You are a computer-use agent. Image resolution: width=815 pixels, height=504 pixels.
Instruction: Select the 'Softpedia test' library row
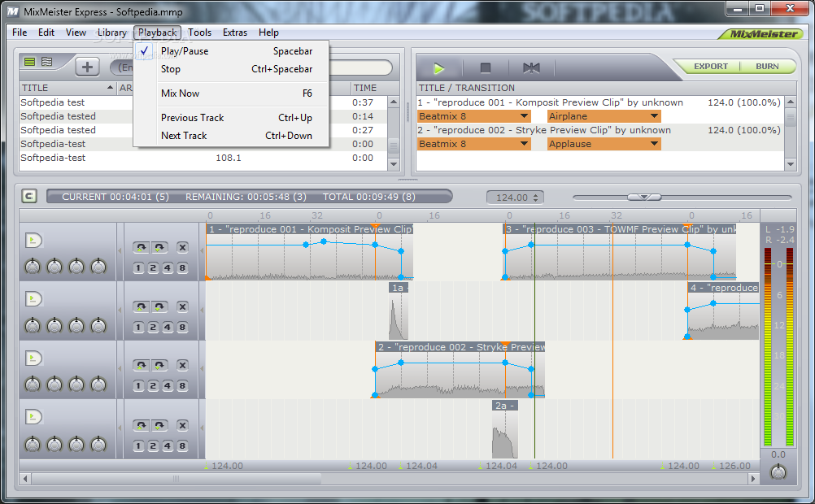(203, 102)
